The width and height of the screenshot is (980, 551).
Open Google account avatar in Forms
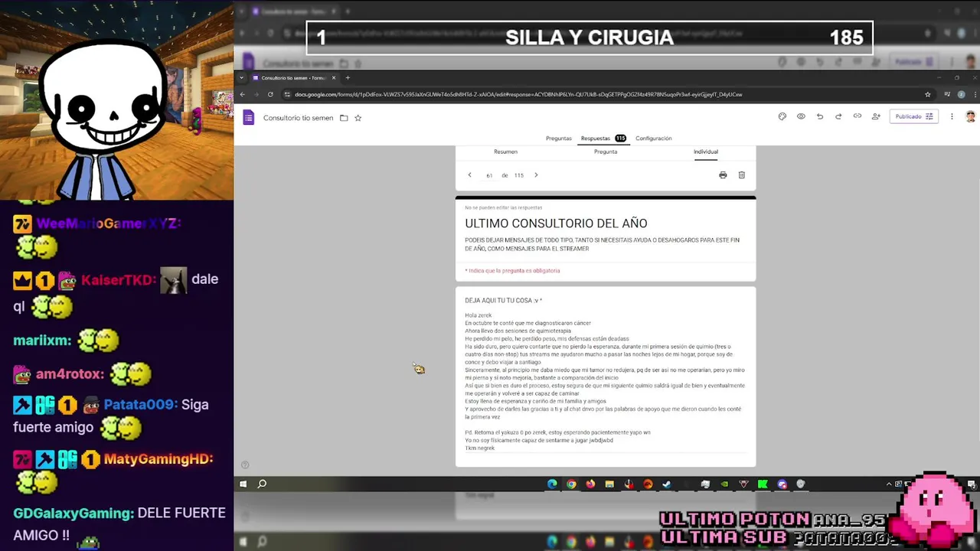(x=970, y=116)
